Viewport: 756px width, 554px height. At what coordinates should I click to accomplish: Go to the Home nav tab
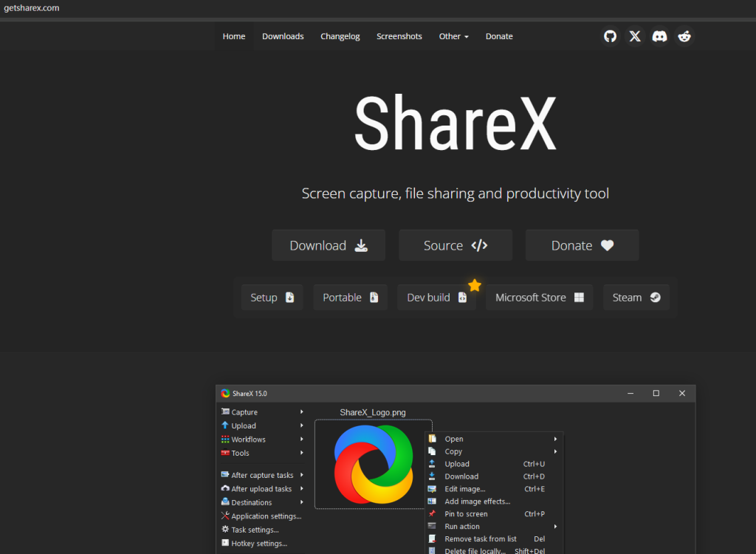tap(234, 36)
